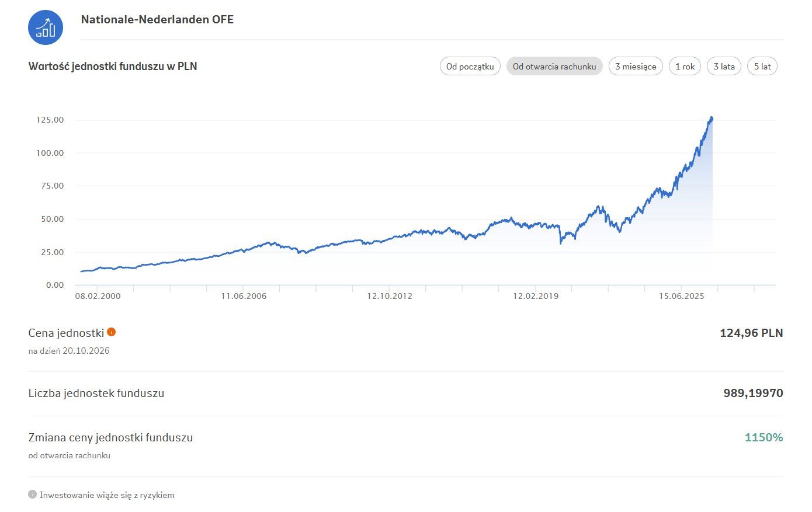Click the 50.00 y-axis value
This screenshot has height=512, width=812.
(53, 219)
